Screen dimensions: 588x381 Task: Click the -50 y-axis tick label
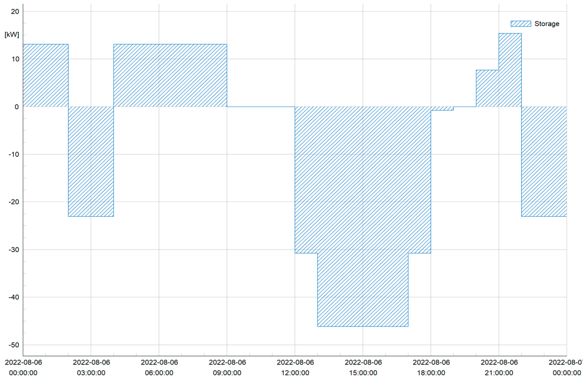point(14,345)
